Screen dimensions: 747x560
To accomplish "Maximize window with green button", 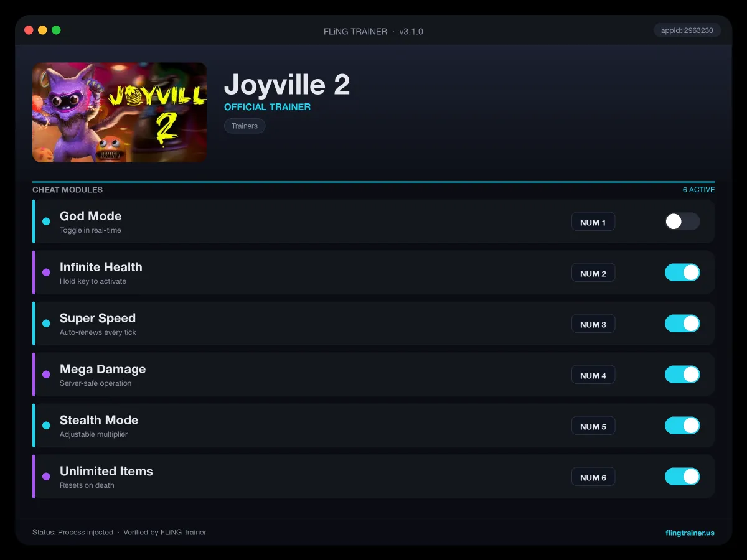I will (56, 30).
